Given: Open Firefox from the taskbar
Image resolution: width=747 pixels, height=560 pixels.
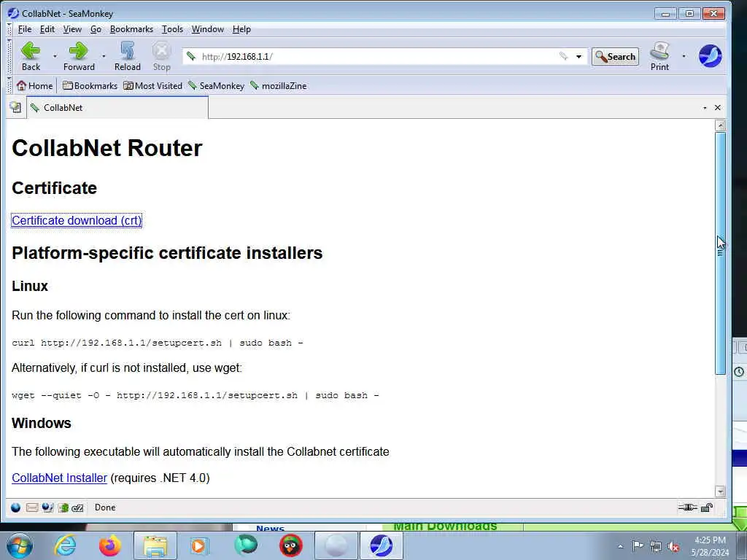Looking at the screenshot, I should 110,545.
